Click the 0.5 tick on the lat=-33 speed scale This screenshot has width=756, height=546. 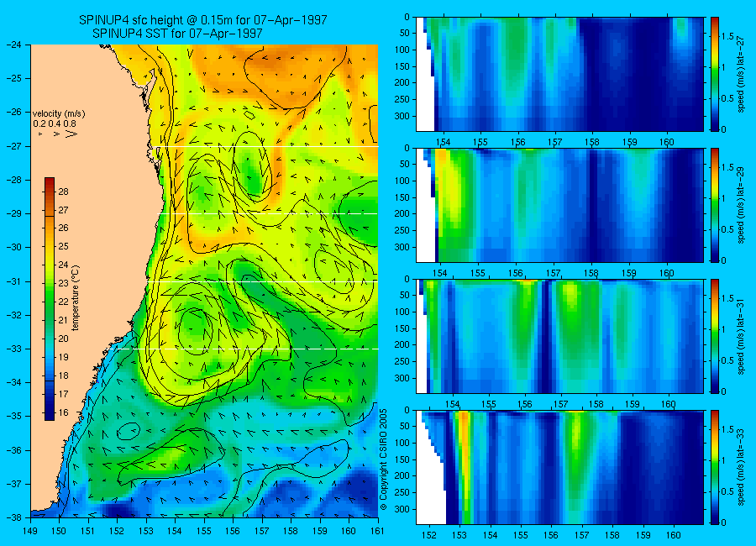[x=727, y=491]
